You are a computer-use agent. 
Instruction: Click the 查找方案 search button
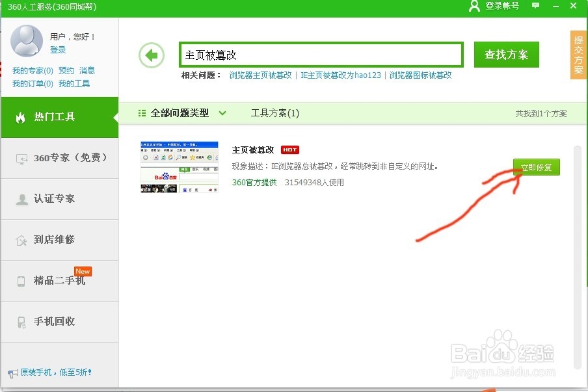pos(506,55)
